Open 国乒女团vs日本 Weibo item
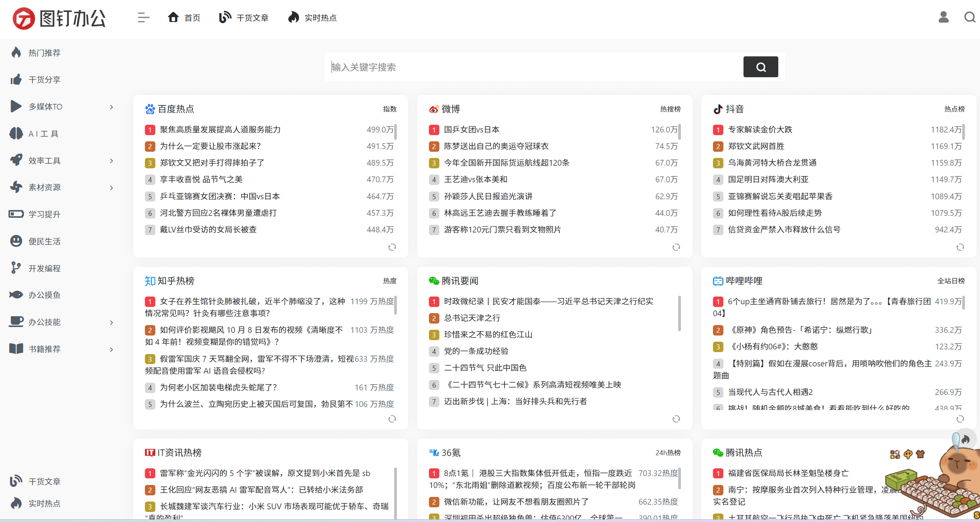 (x=471, y=130)
